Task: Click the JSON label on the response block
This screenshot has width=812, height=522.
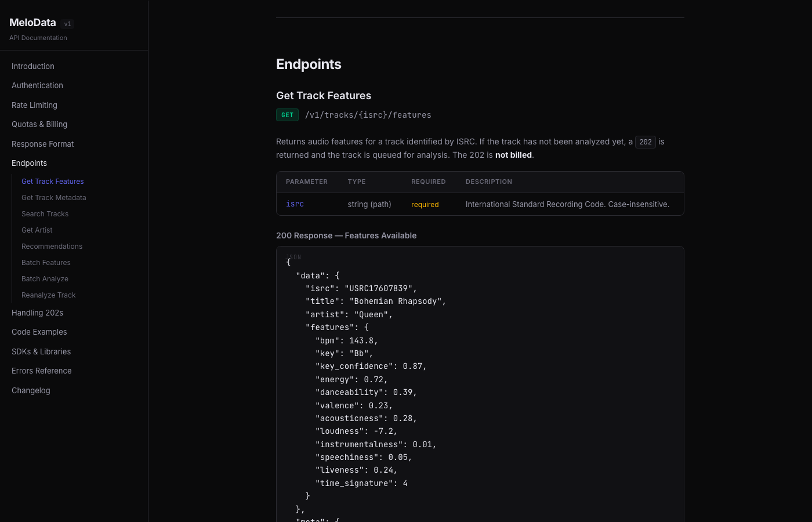Action: click(x=294, y=257)
